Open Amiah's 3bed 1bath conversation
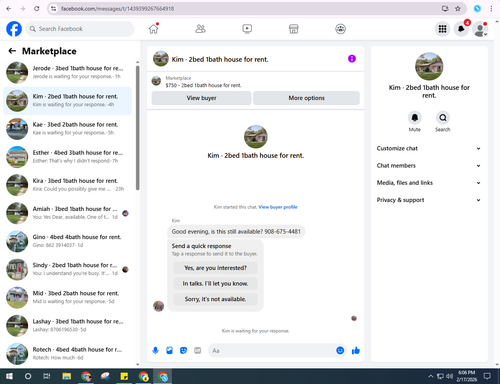500x384 pixels. (67, 213)
